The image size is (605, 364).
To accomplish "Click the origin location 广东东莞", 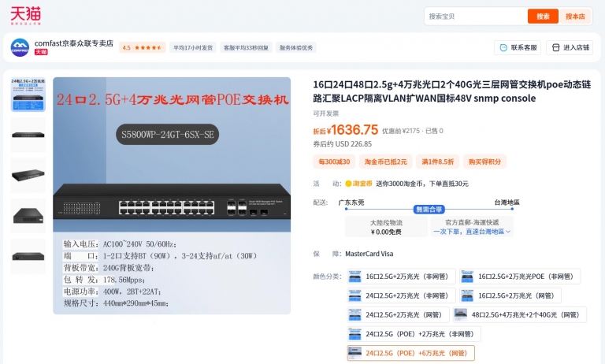I will (351, 202).
